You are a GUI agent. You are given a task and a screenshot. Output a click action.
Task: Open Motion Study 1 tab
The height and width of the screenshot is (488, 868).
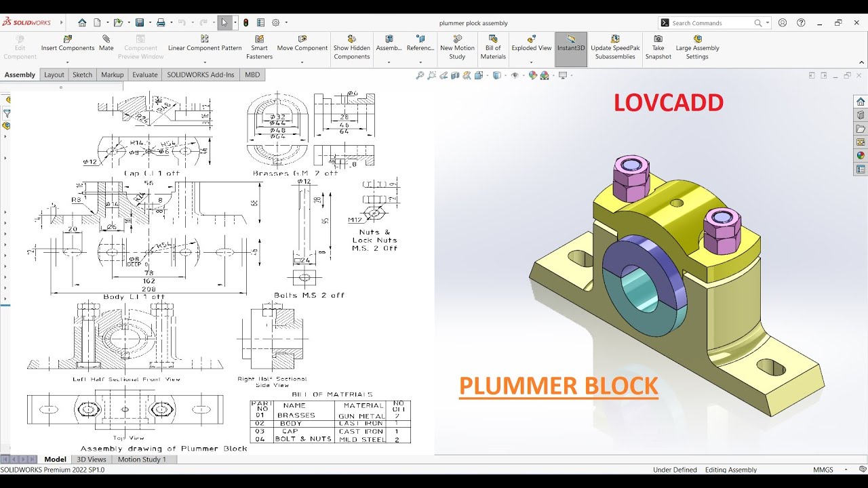(142, 459)
